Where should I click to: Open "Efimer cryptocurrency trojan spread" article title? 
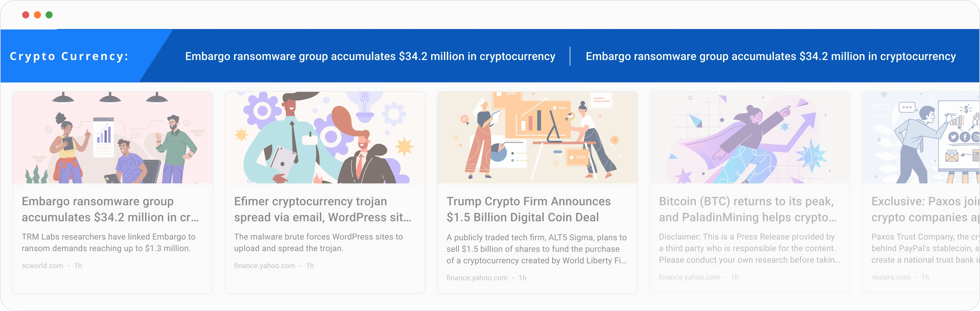tap(323, 209)
